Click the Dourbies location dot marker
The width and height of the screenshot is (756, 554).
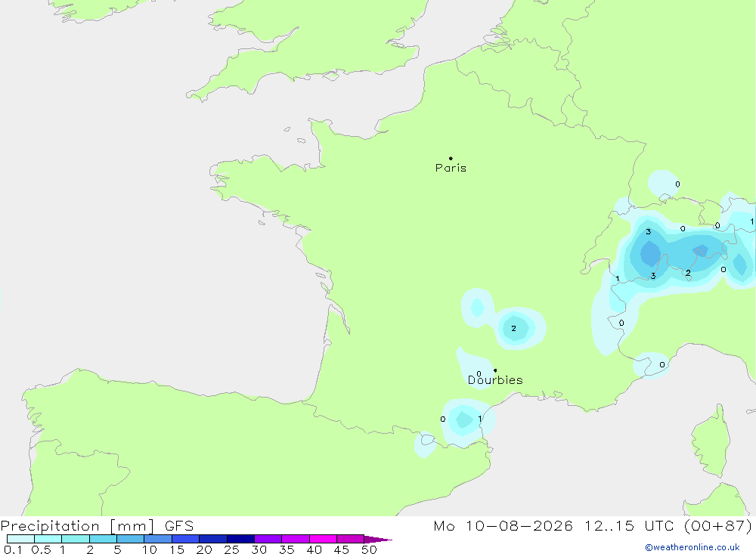495,370
